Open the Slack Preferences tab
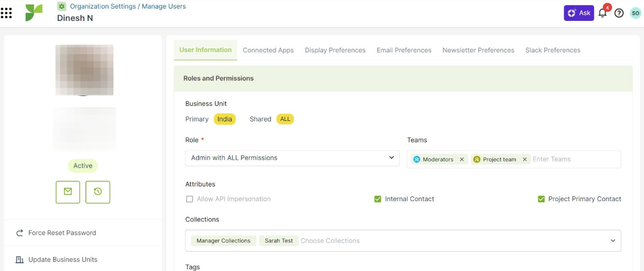Image resolution: width=644 pixels, height=271 pixels. tap(553, 50)
